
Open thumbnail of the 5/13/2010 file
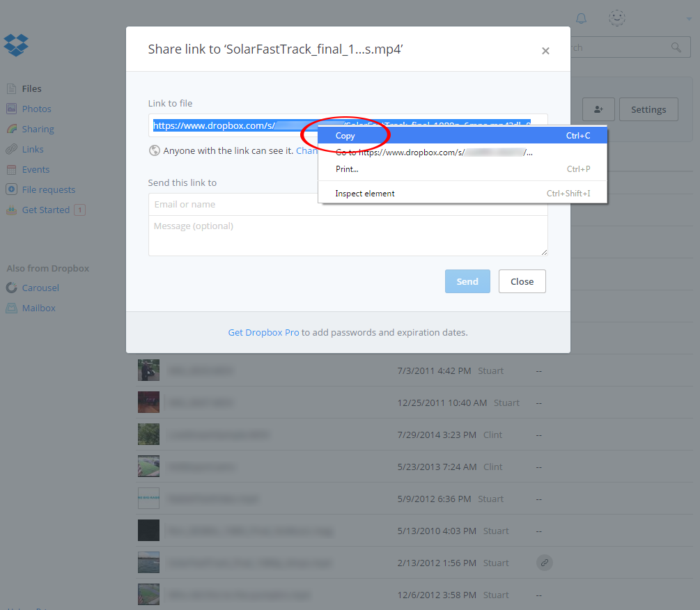click(148, 531)
